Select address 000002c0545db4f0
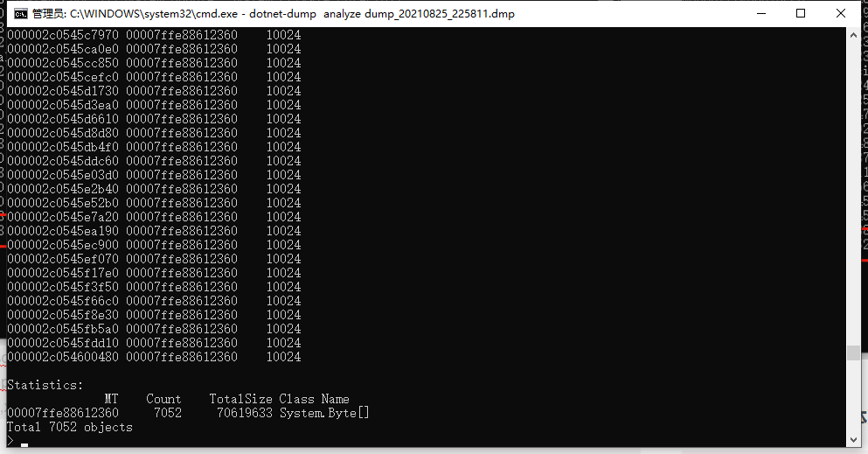The width and height of the screenshot is (868, 454). pyautogui.click(x=63, y=147)
